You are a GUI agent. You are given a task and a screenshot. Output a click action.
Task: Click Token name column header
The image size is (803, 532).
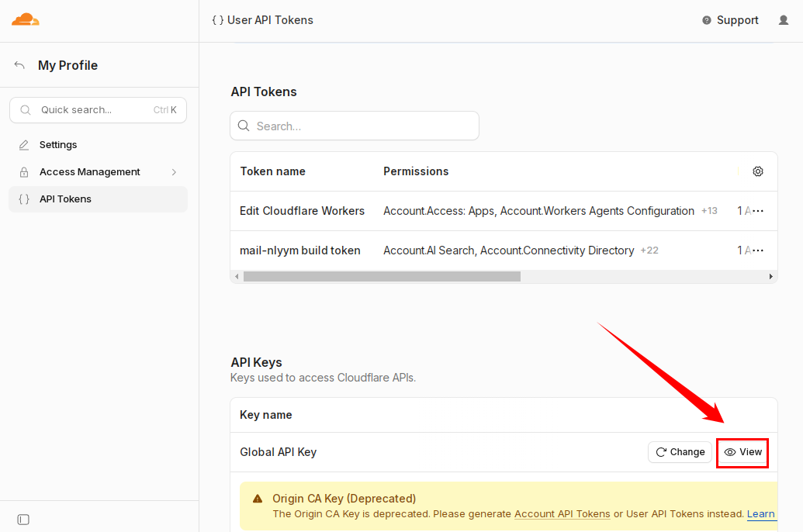[x=273, y=171]
